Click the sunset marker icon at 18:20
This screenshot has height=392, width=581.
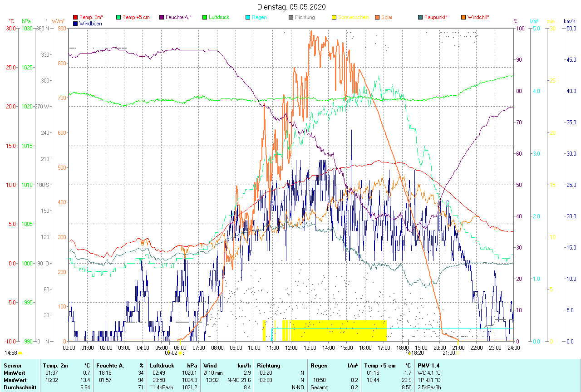[x=409, y=353]
